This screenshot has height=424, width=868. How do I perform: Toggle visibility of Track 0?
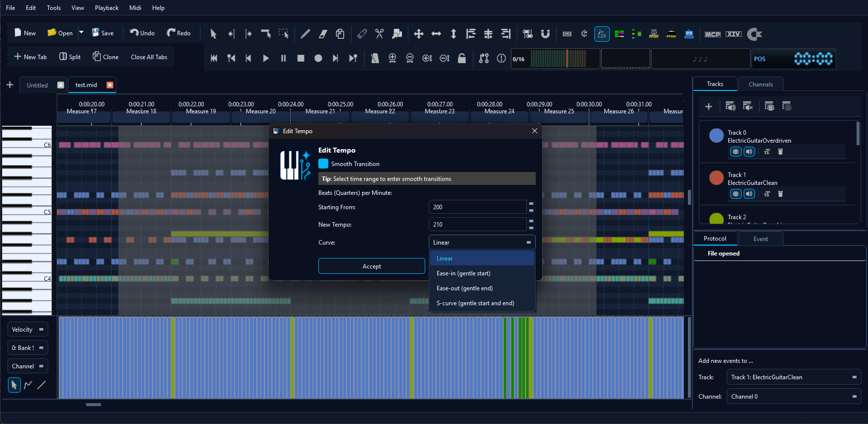pyautogui.click(x=736, y=152)
